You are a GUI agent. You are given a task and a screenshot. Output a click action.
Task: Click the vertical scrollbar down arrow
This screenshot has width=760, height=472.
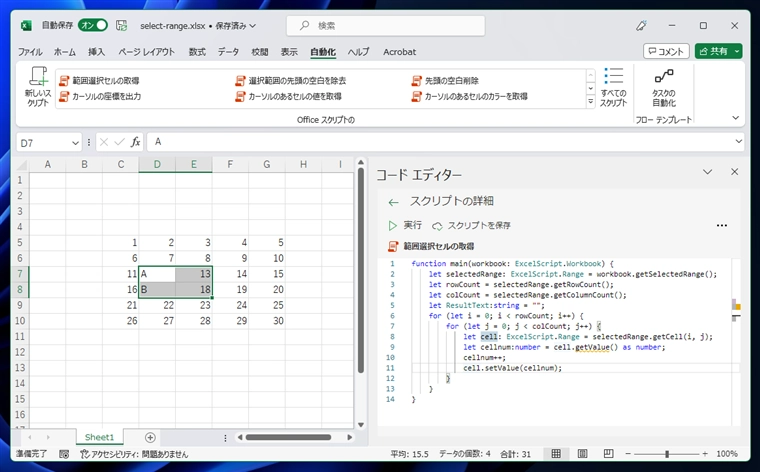point(361,425)
